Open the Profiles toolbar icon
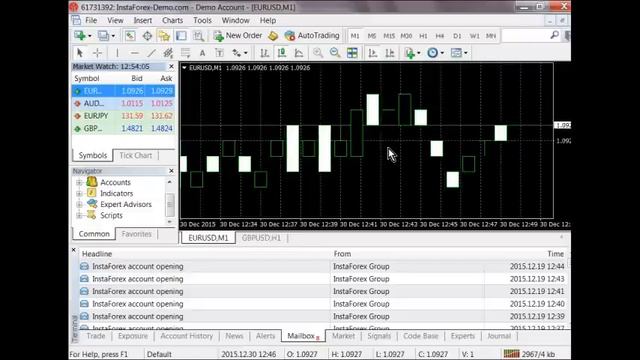 point(103,36)
